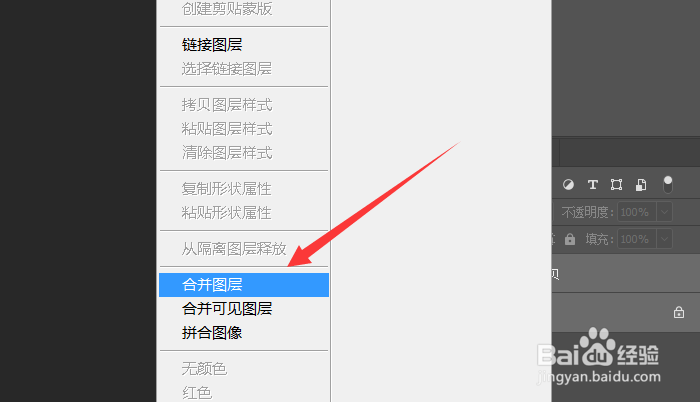Click the lock-all icon beside Fill
This screenshot has width=700, height=402.
570,239
